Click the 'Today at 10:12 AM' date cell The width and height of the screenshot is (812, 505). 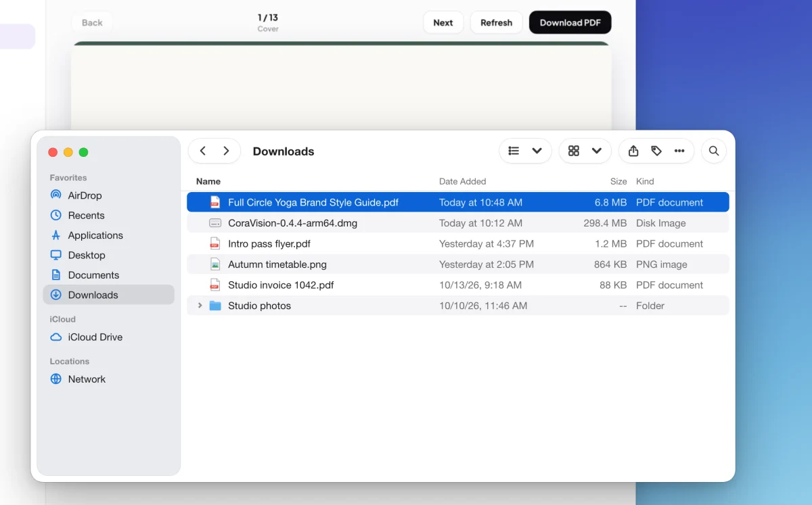coord(480,223)
